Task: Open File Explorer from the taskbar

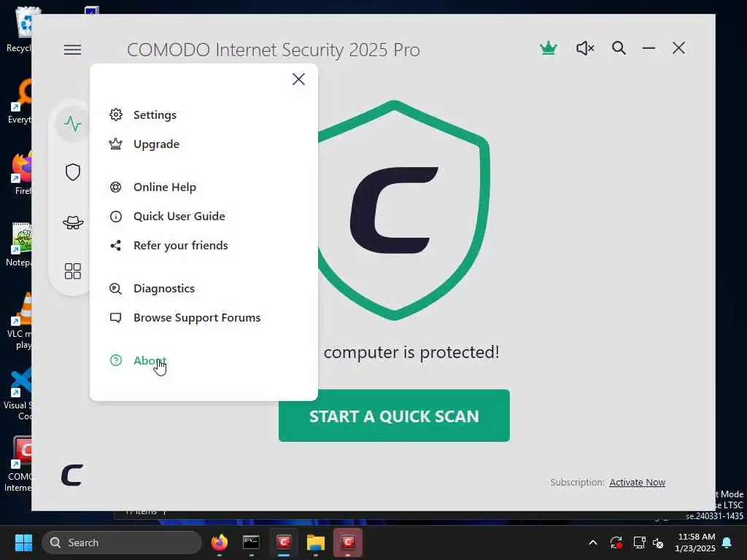Action: click(316, 542)
